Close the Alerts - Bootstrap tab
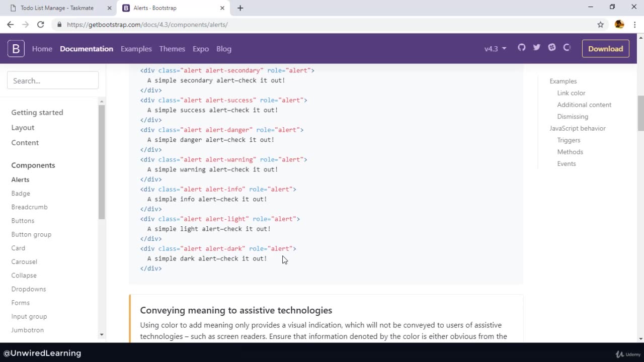644x362 pixels. (222, 8)
